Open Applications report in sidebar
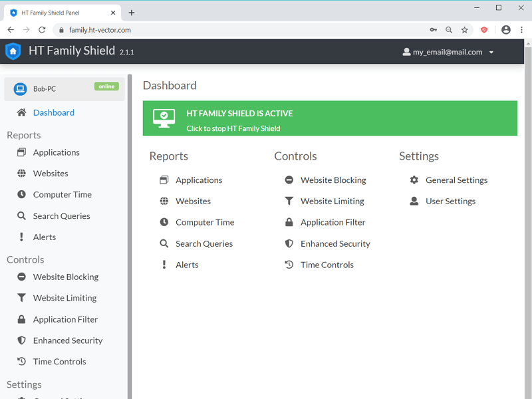 click(x=57, y=153)
